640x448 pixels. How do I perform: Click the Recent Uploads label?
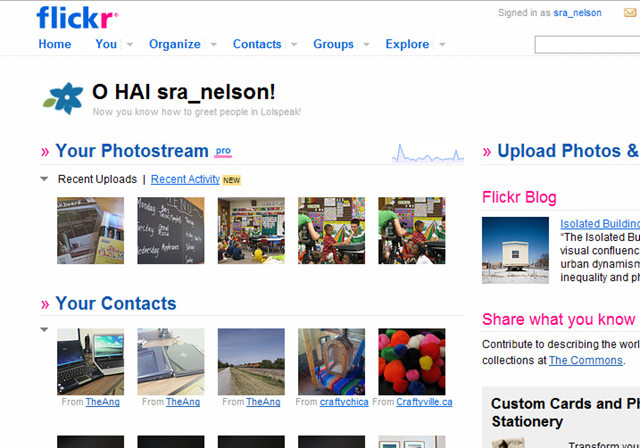(97, 179)
